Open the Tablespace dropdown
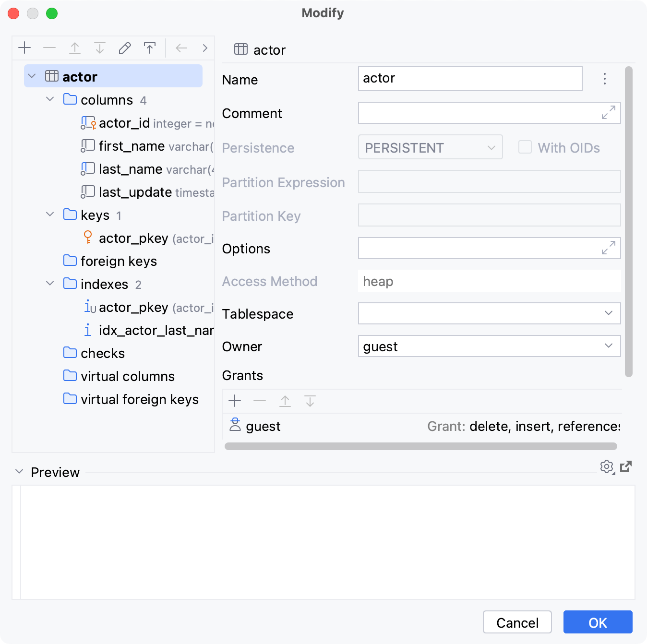The width and height of the screenshot is (647, 644). pos(609,313)
